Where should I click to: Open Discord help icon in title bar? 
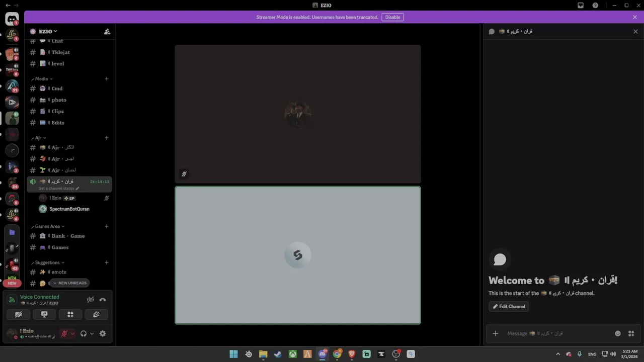pyautogui.click(x=595, y=6)
